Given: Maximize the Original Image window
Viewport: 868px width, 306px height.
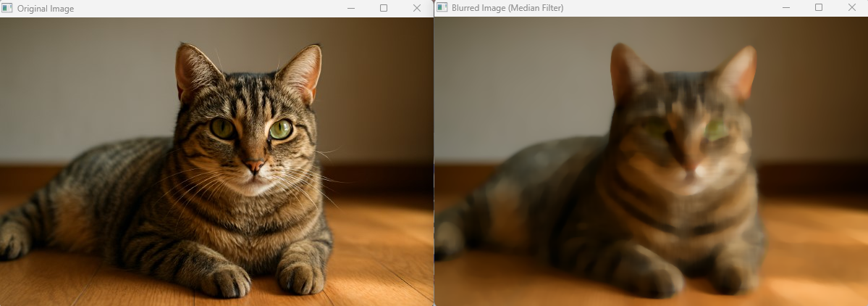Looking at the screenshot, I should tap(384, 8).
